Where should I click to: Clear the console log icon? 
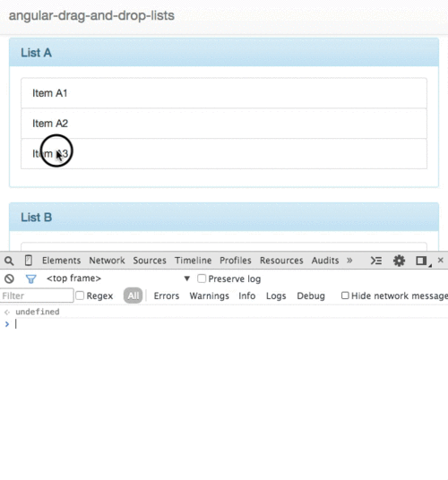9,279
